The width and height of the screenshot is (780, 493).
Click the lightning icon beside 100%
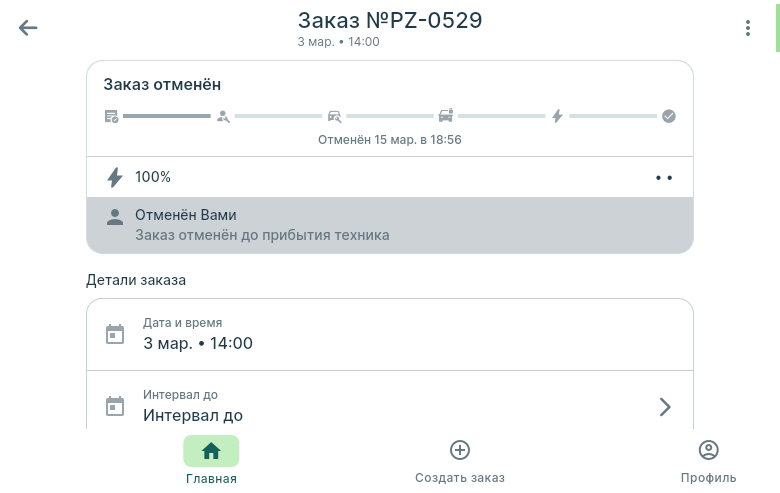[115, 178]
